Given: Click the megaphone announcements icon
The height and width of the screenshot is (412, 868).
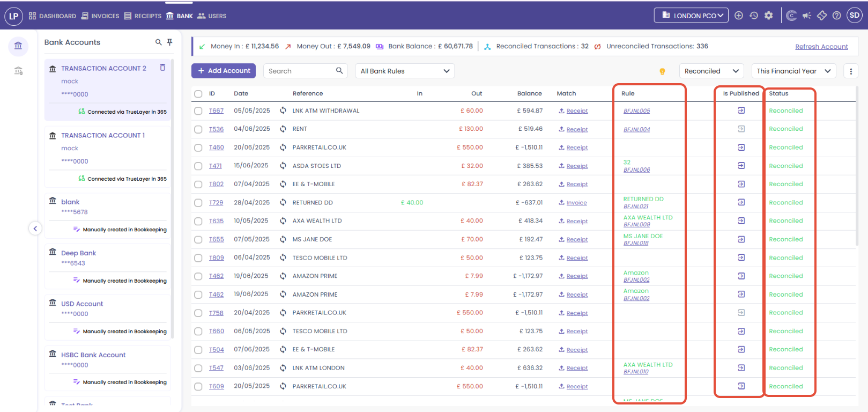Looking at the screenshot, I should [x=806, y=16].
